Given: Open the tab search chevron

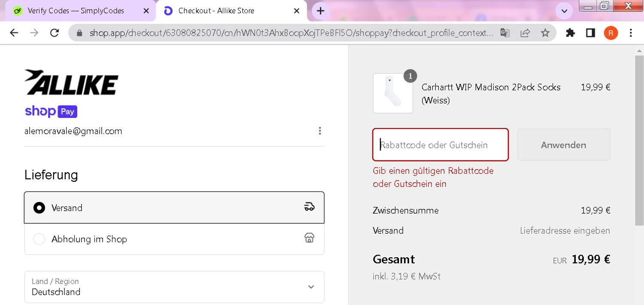Looking at the screenshot, I should [x=564, y=11].
